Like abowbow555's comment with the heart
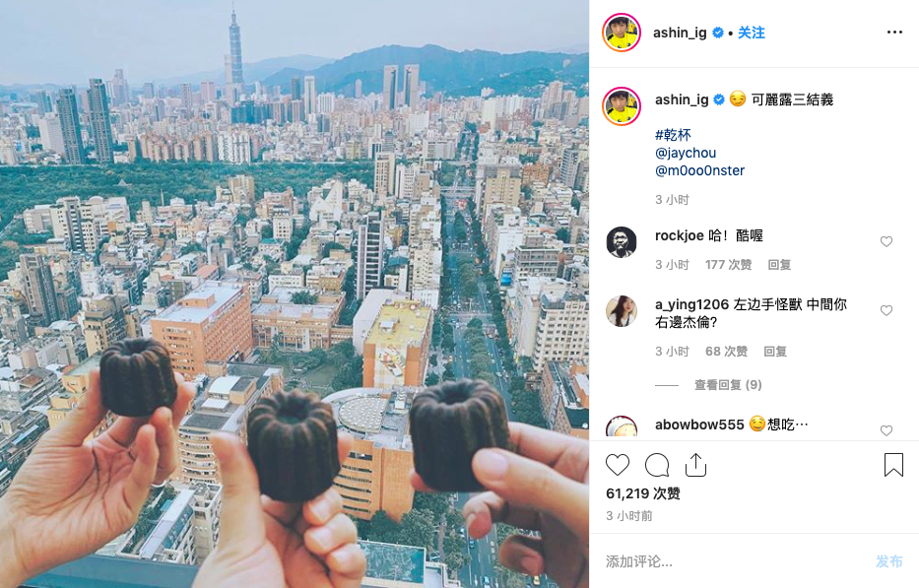Image resolution: width=919 pixels, height=588 pixels. point(886,430)
